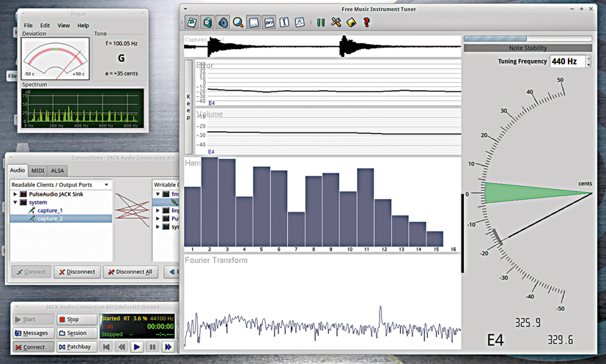Click the Tuning Frequency 440 Hz field
This screenshot has height=364, width=606.
(568, 62)
